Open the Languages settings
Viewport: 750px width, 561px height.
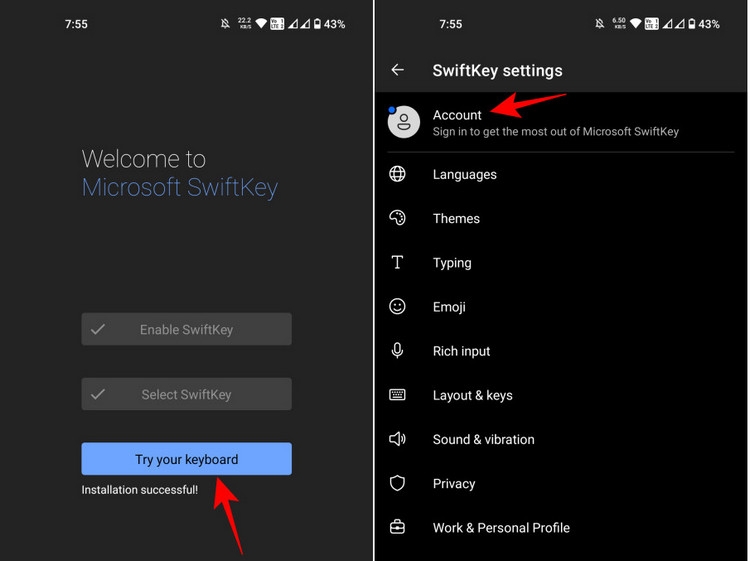coord(561,174)
